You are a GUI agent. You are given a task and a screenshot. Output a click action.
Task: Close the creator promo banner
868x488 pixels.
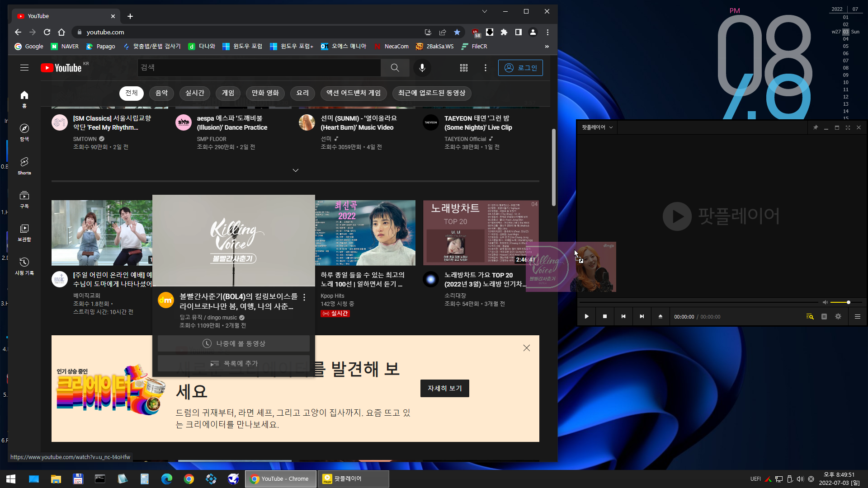[527, 348]
